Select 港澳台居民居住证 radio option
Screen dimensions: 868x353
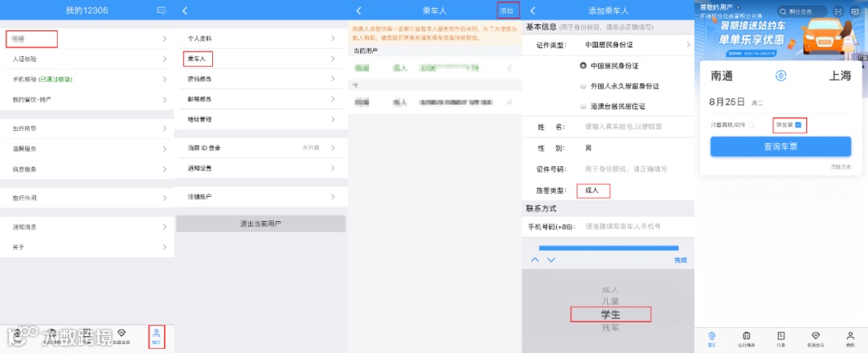click(583, 106)
